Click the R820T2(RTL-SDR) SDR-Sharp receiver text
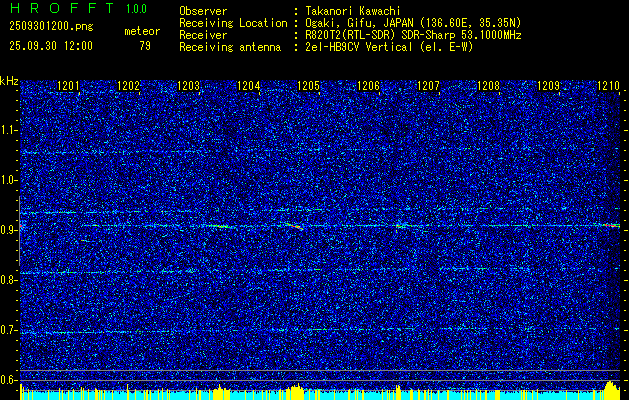629x400 pixels. pos(412,35)
